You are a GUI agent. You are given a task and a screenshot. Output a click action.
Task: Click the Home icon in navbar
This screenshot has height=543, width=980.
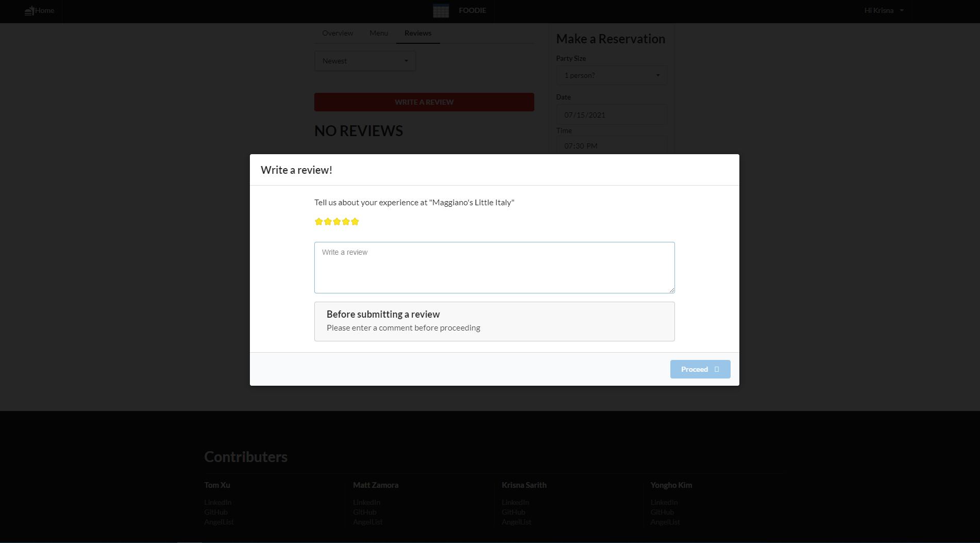[29, 11]
